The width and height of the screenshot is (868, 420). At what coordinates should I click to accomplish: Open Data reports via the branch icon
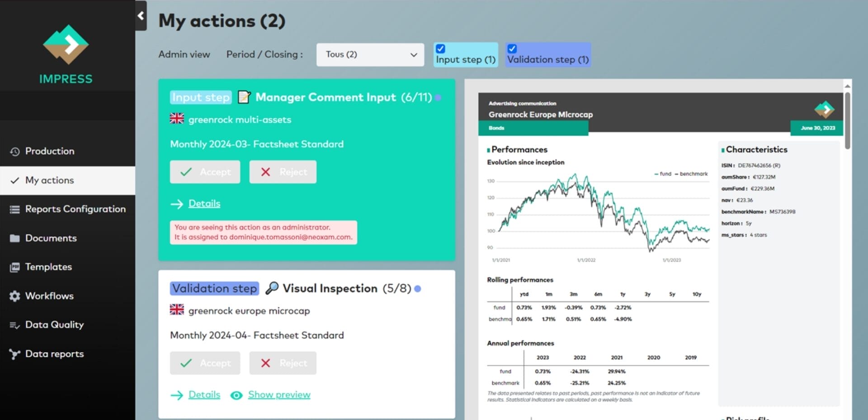(14, 354)
